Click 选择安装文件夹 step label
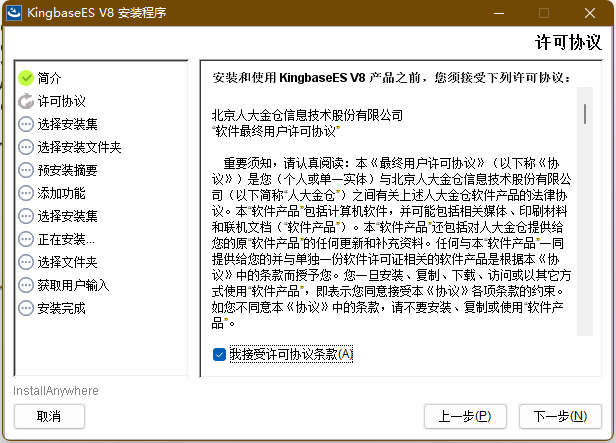616x443 pixels. coord(79,147)
